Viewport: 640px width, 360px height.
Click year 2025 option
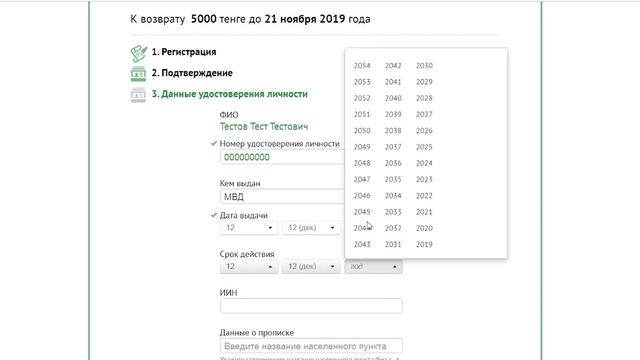pyautogui.click(x=424, y=147)
